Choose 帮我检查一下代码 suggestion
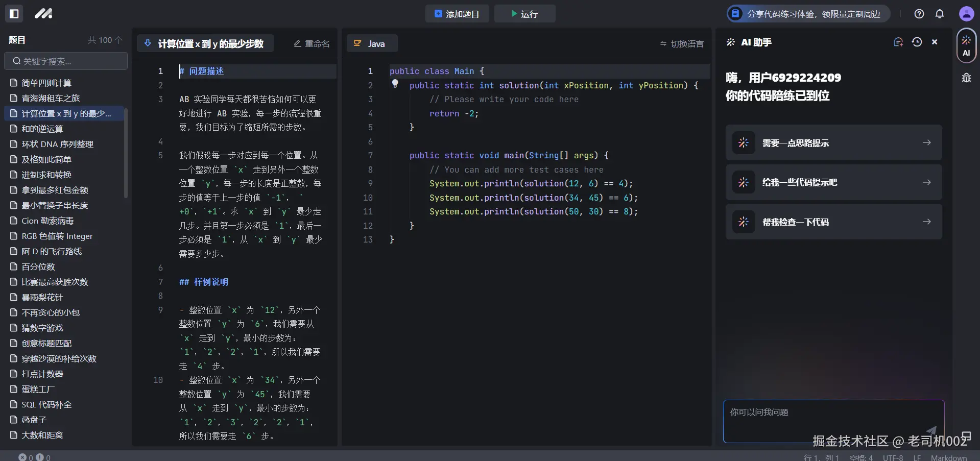The height and width of the screenshot is (461, 980). pyautogui.click(x=833, y=222)
